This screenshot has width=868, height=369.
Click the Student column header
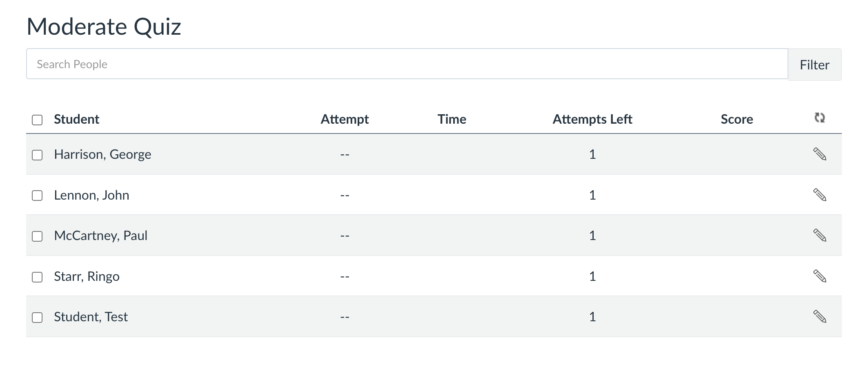[x=77, y=119]
